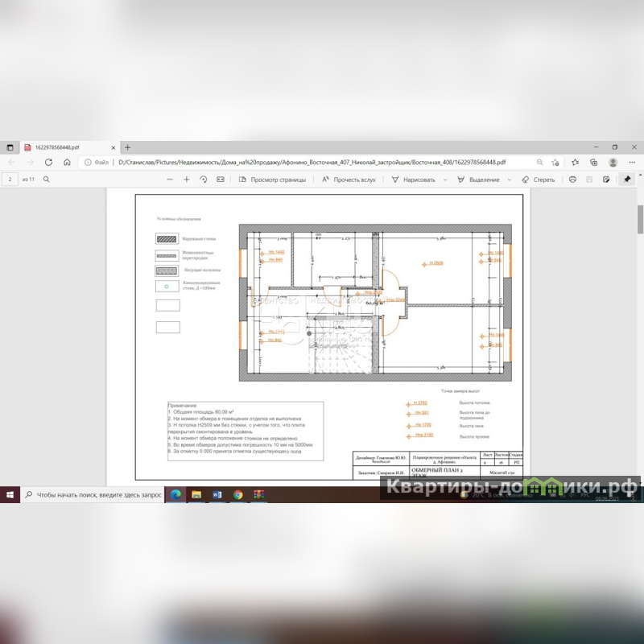644x644 pixels.
Task: Click the address bar file path
Action: 306,162
